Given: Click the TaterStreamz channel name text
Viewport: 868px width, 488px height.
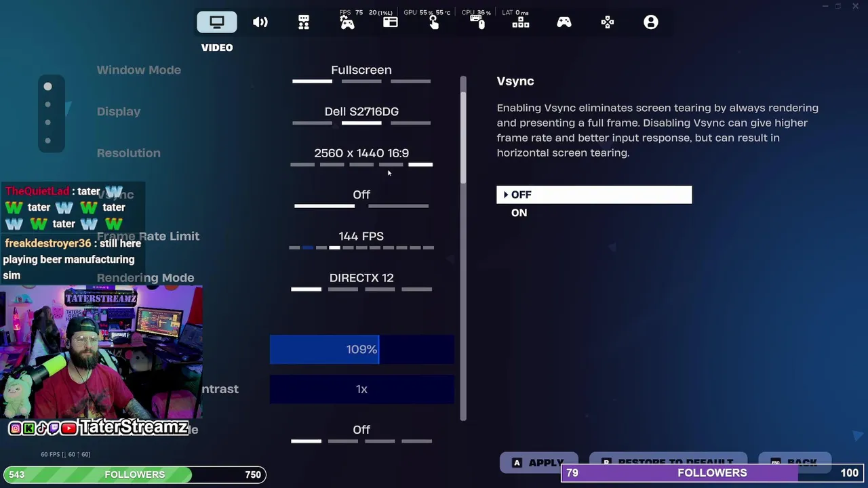Looking at the screenshot, I should (134, 427).
